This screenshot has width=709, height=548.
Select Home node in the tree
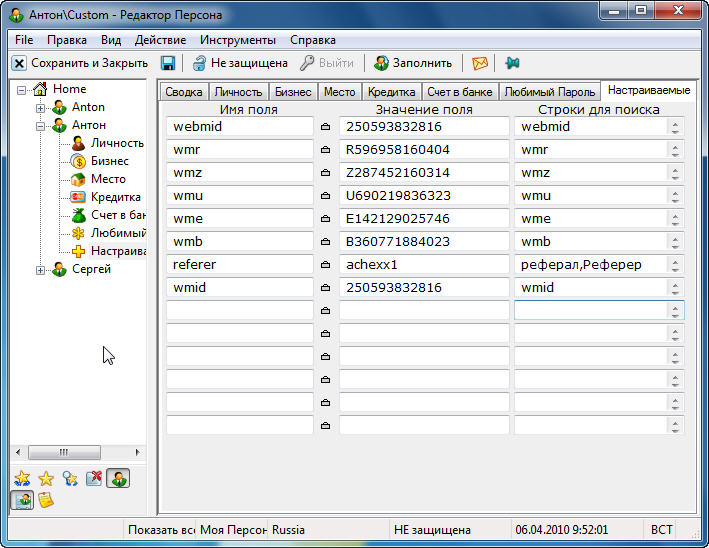click(x=69, y=89)
